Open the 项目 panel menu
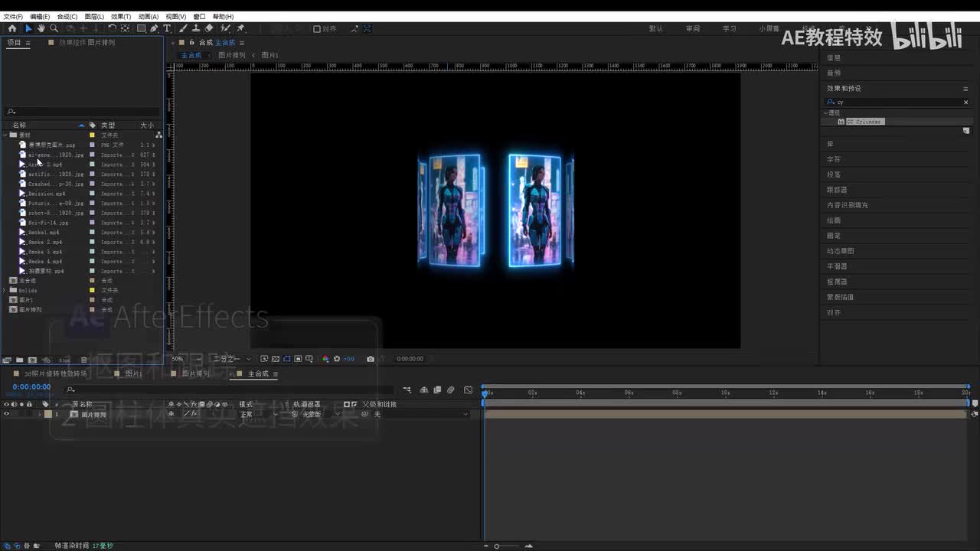The height and width of the screenshot is (551, 980). (x=28, y=43)
